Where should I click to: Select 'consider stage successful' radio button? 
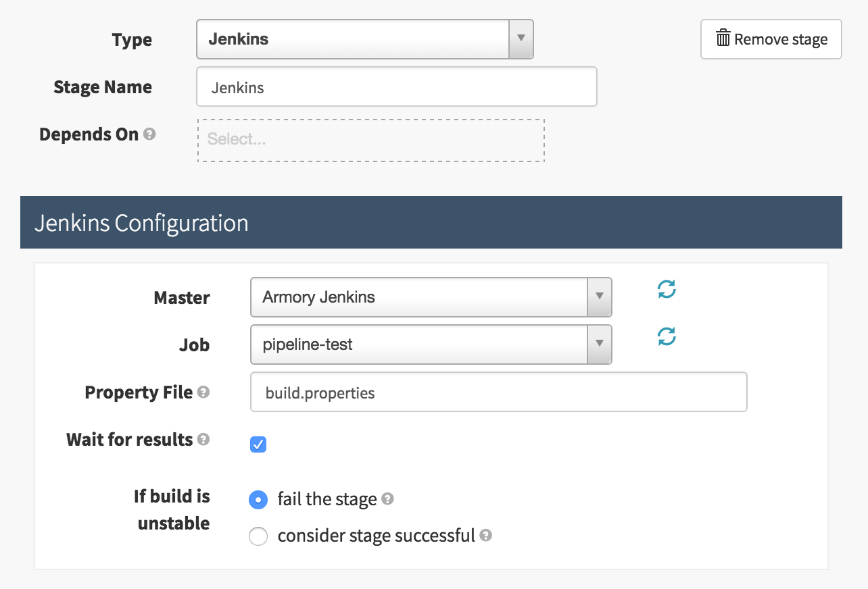tap(258, 537)
